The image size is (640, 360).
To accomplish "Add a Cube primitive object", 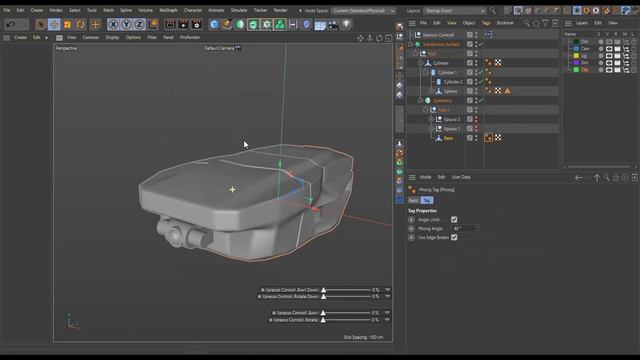I will coord(214,24).
